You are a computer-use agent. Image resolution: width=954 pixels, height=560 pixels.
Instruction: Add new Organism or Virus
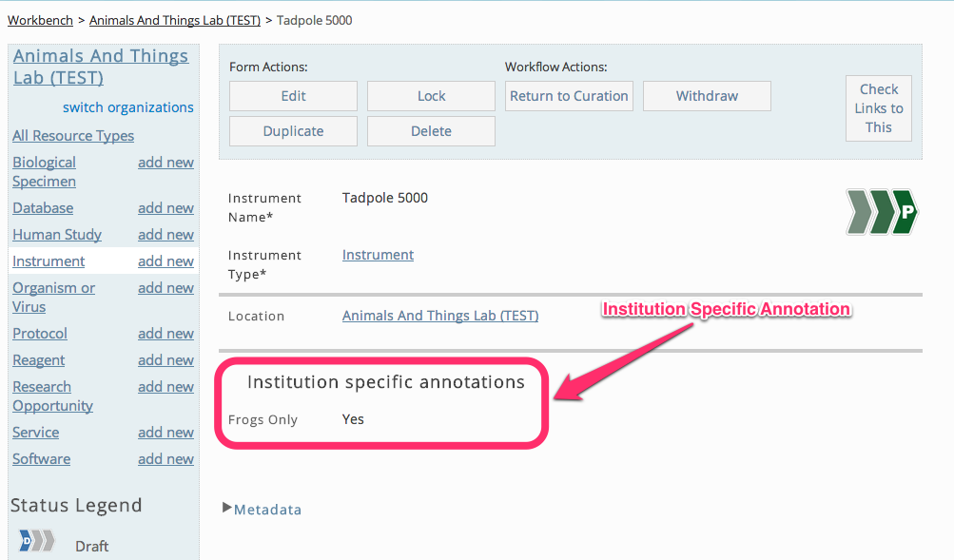coord(165,288)
